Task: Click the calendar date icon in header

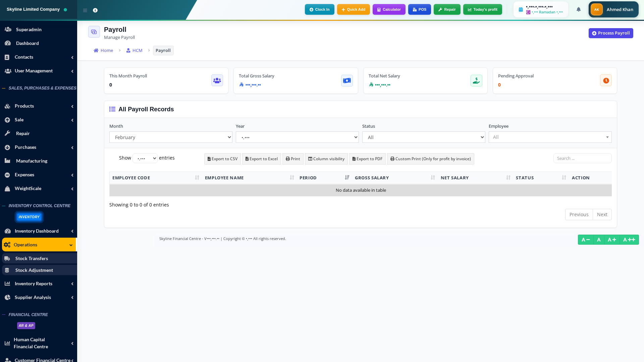Action: 521,10
